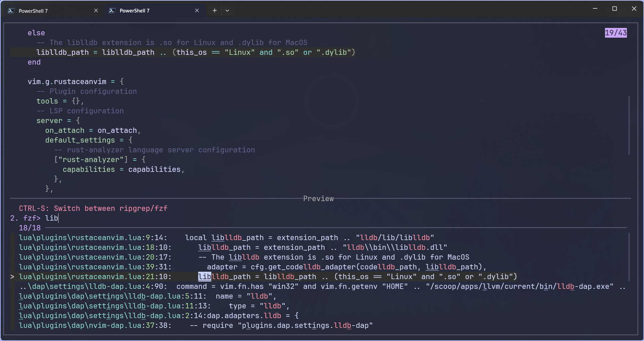The image size is (644, 341).
Task: Click the 'server = {' preview line
Action: point(58,121)
